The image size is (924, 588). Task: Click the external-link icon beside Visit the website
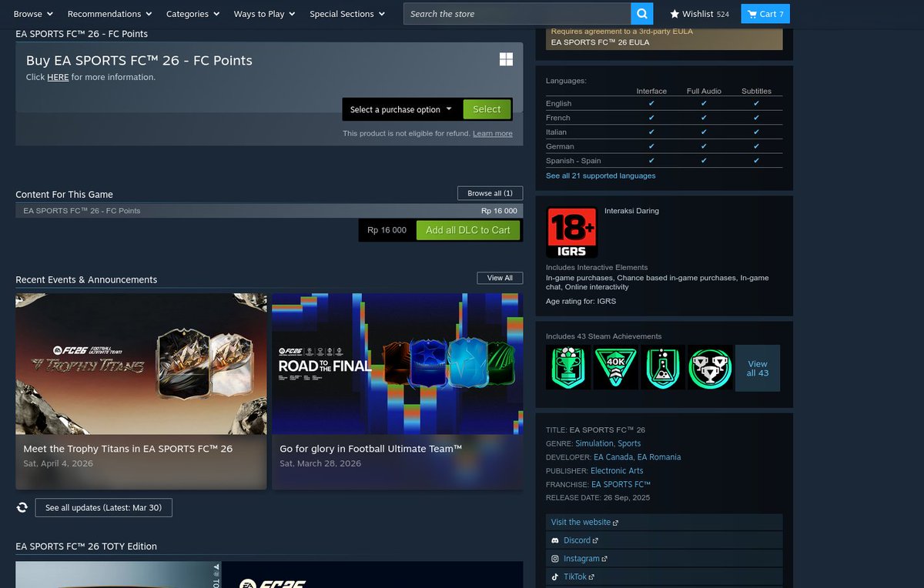pyautogui.click(x=616, y=523)
